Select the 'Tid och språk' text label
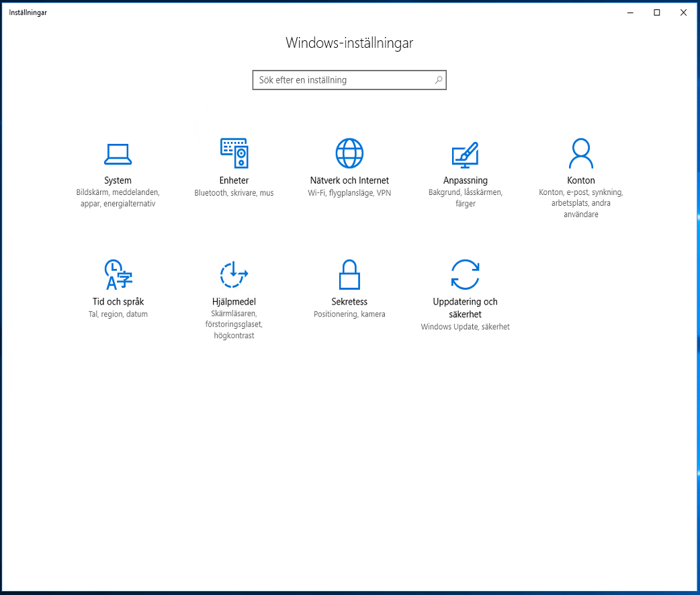 [118, 302]
